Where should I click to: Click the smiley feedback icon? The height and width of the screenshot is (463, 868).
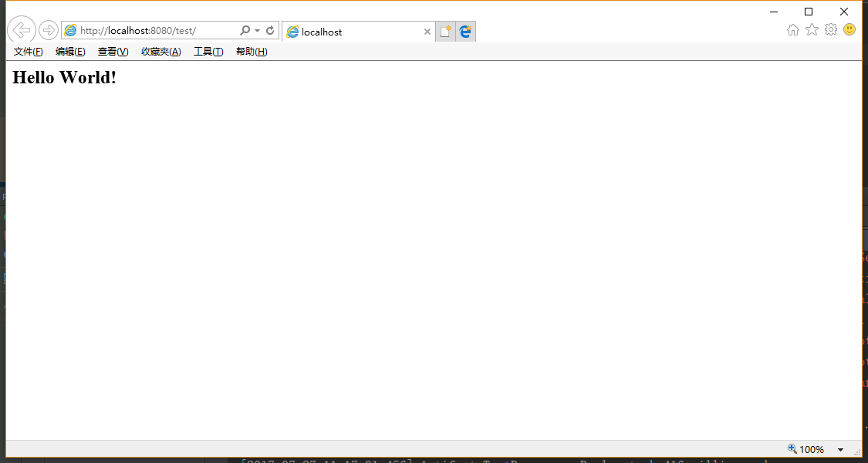tap(849, 30)
